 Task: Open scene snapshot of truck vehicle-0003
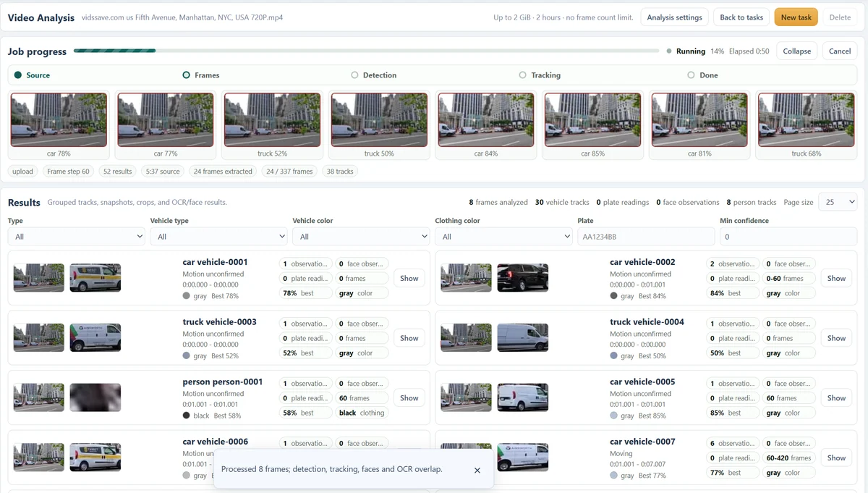(x=39, y=338)
